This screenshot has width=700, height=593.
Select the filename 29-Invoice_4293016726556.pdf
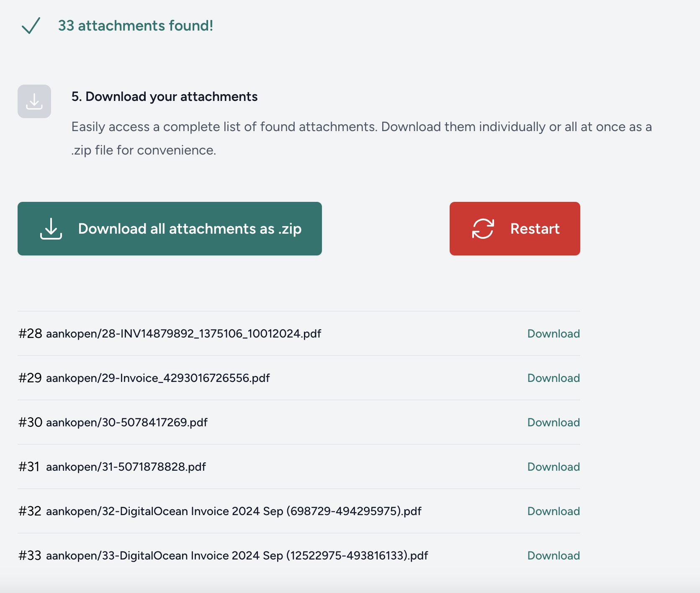[x=158, y=378]
